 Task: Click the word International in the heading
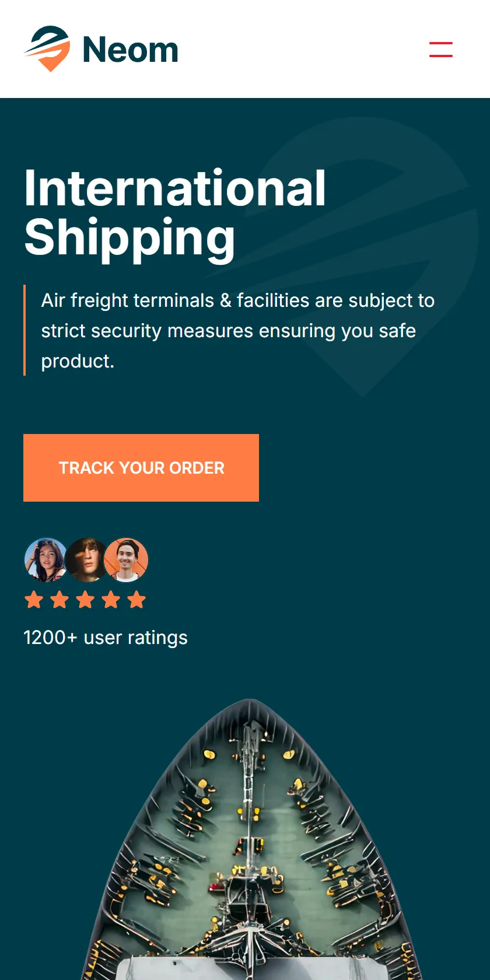pyautogui.click(x=175, y=188)
